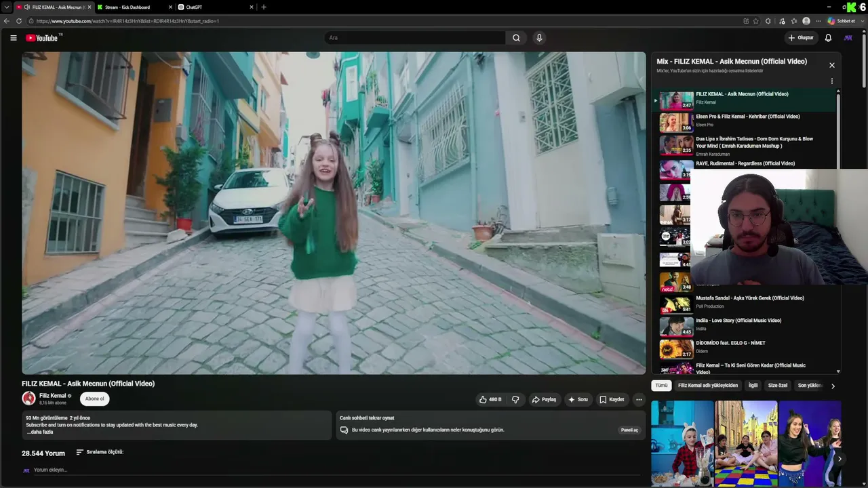Open the Mix playlist options menu
Screen dimensions: 868x488
832,81
